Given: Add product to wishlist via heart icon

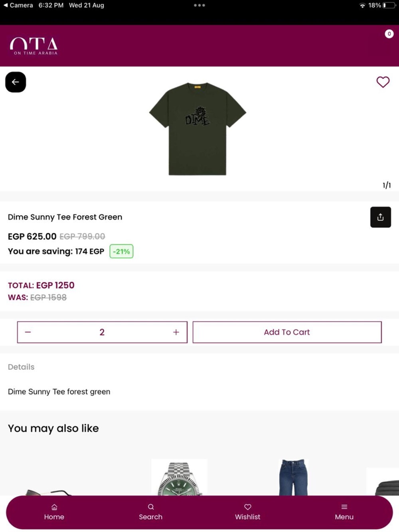Looking at the screenshot, I should coord(383,82).
